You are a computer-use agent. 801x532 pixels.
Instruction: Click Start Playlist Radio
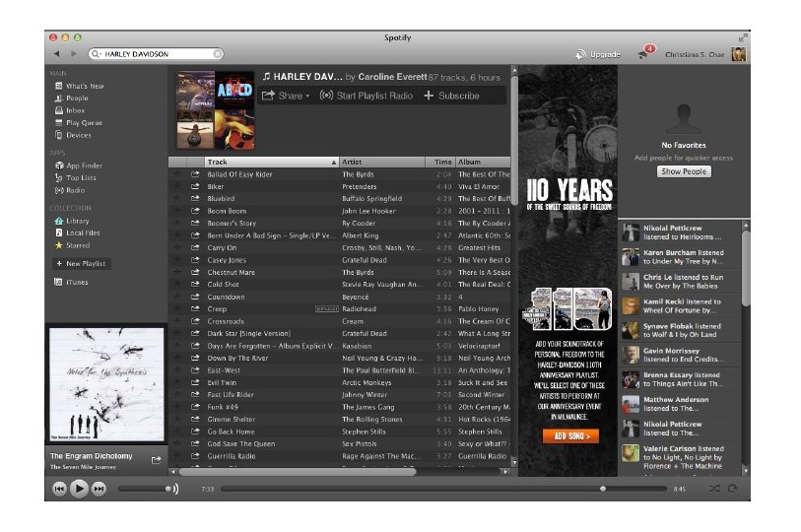[367, 96]
